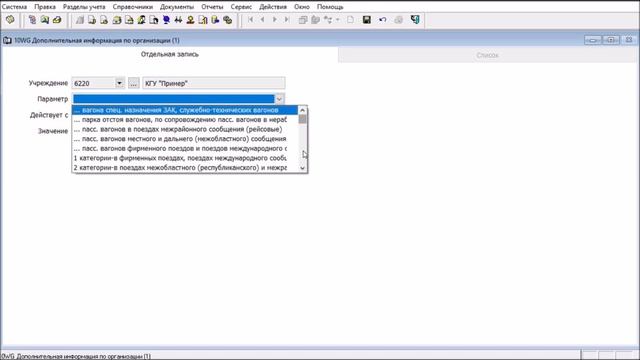The image size is (640, 360).
Task: Click the window icon before 10WG title
Action: [x=7, y=40]
